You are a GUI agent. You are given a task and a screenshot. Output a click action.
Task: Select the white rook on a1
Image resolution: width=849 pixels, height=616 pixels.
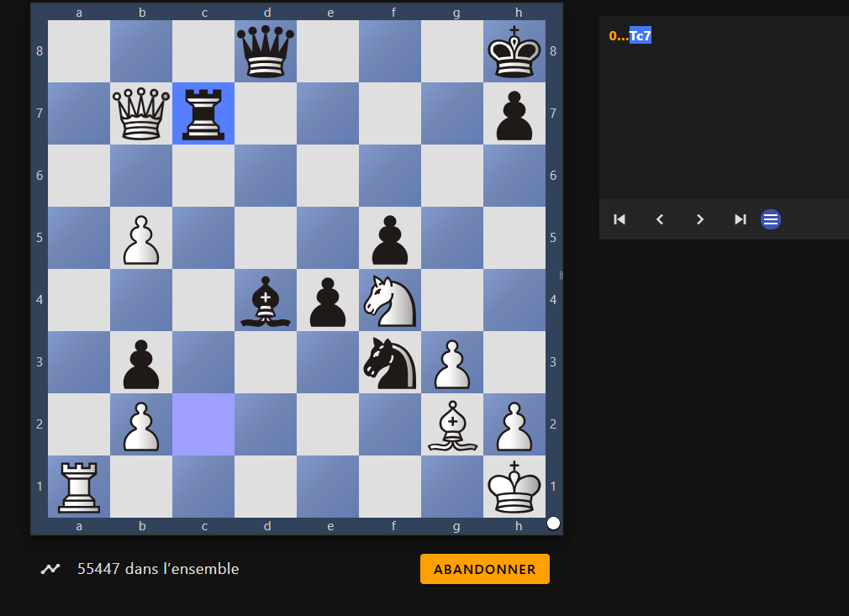(79, 487)
